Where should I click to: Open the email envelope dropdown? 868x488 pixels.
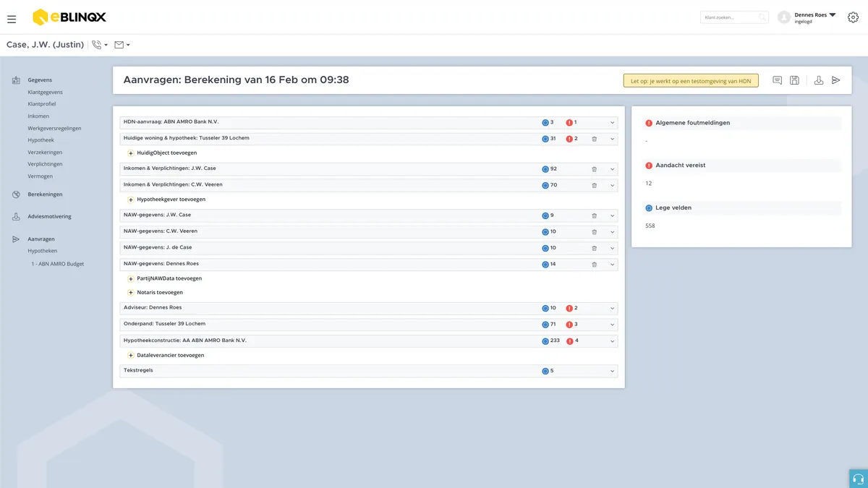(x=122, y=45)
